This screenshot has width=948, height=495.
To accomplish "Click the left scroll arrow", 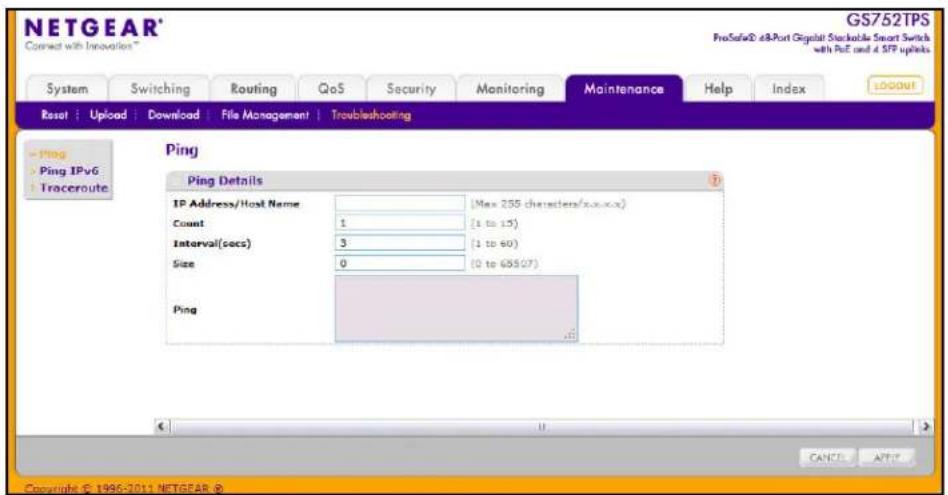I will coord(161,426).
